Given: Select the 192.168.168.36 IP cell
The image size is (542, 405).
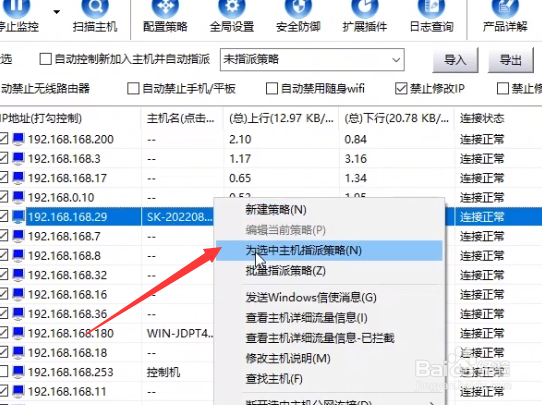Looking at the screenshot, I should pos(67,314).
